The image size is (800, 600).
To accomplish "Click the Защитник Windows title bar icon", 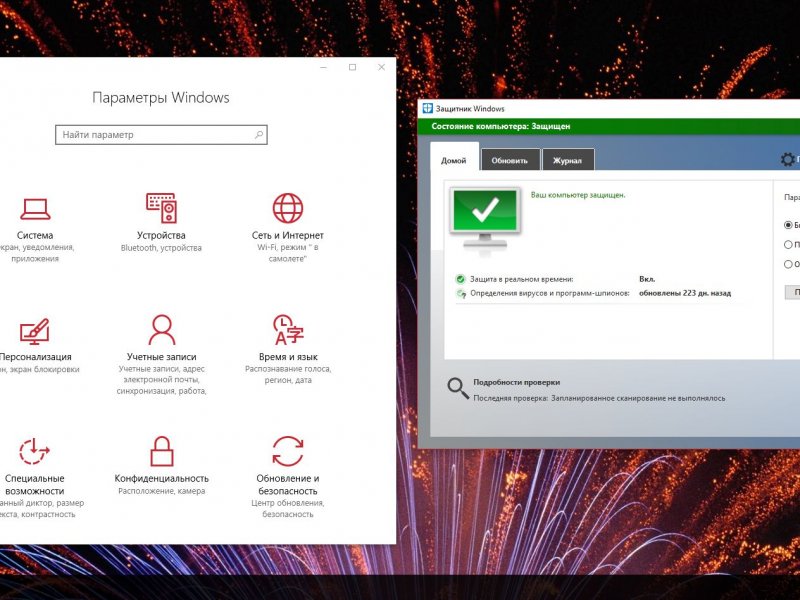I will 427,108.
